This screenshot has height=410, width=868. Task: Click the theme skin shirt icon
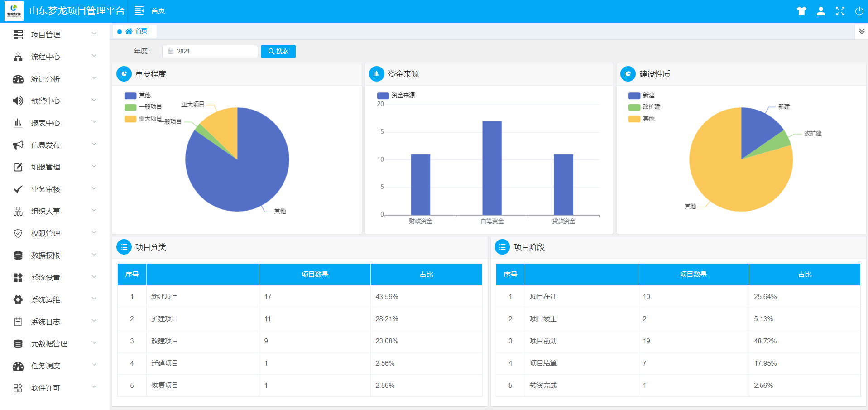801,11
